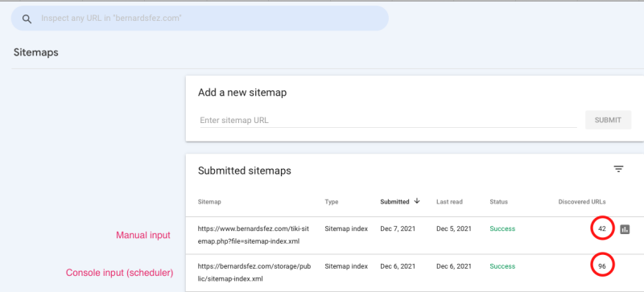Click the discovered URLs value 96

[602, 266]
